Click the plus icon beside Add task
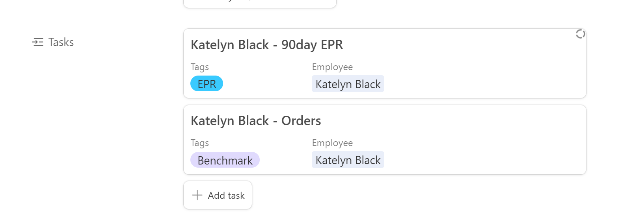The height and width of the screenshot is (220, 644). (x=197, y=195)
